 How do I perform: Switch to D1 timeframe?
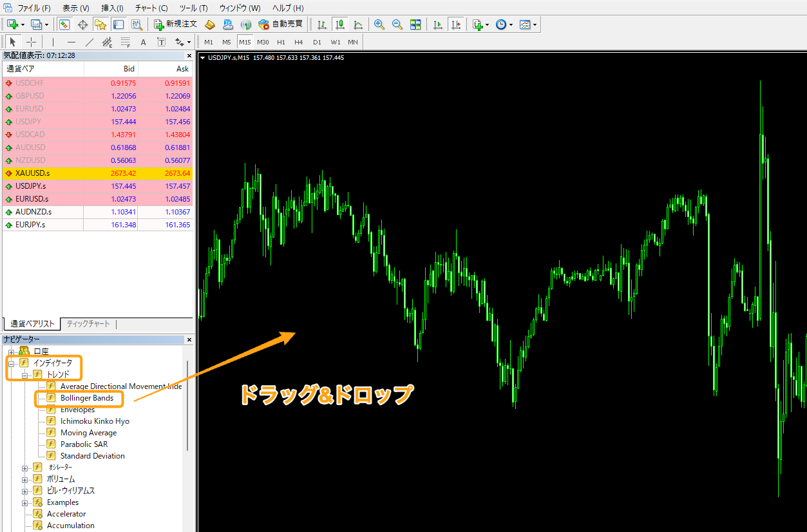(x=317, y=42)
